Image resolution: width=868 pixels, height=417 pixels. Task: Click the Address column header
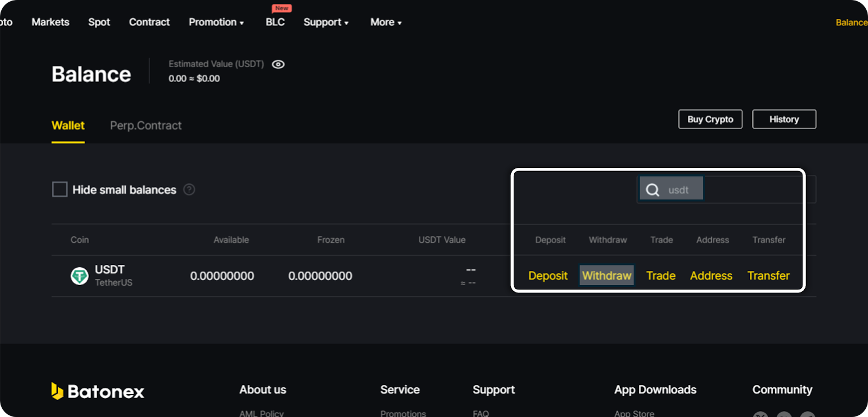tap(712, 239)
